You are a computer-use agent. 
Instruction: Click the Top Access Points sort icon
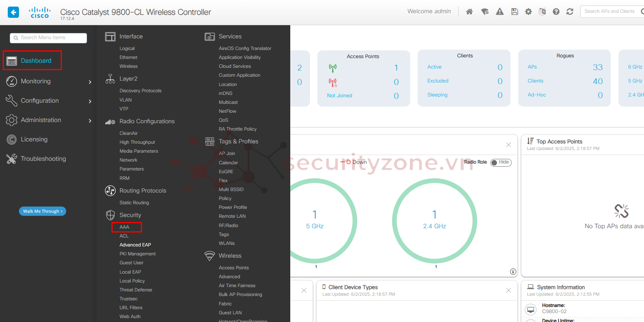[530, 141]
